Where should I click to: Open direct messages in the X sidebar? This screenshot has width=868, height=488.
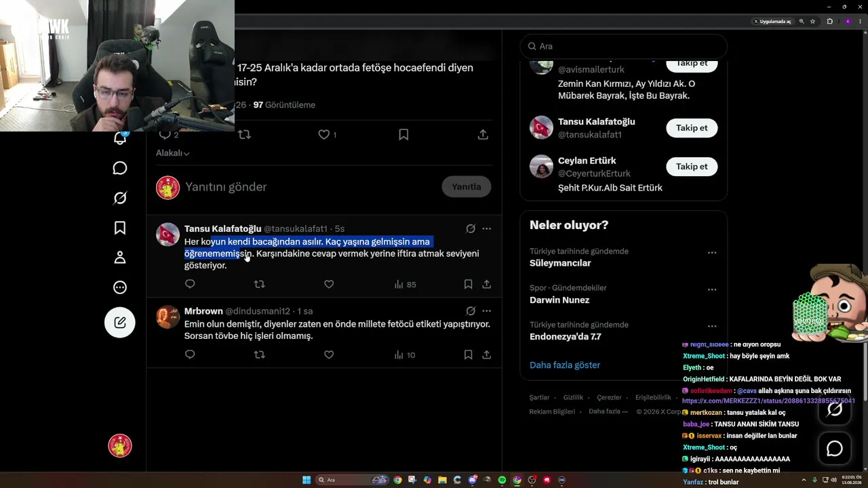coord(120,168)
